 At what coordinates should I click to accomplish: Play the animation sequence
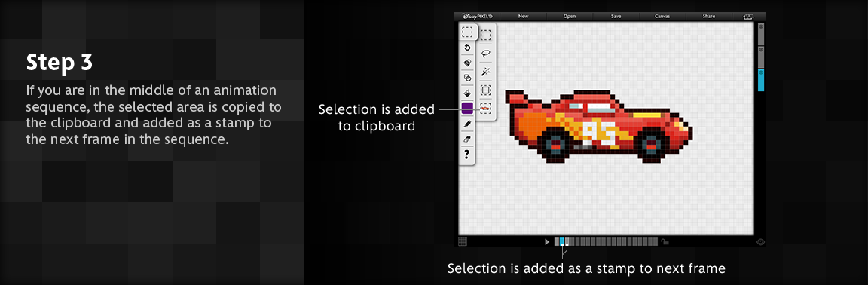coord(547,242)
